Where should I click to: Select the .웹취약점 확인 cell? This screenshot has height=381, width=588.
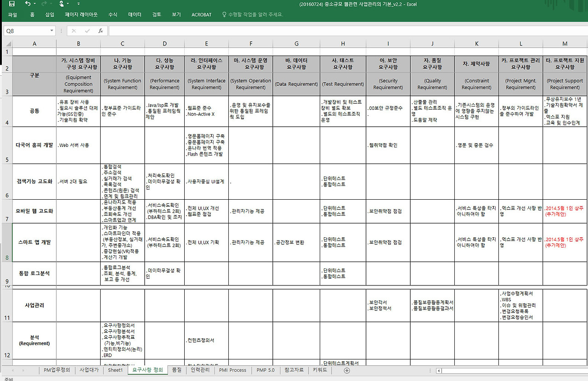tap(388, 145)
